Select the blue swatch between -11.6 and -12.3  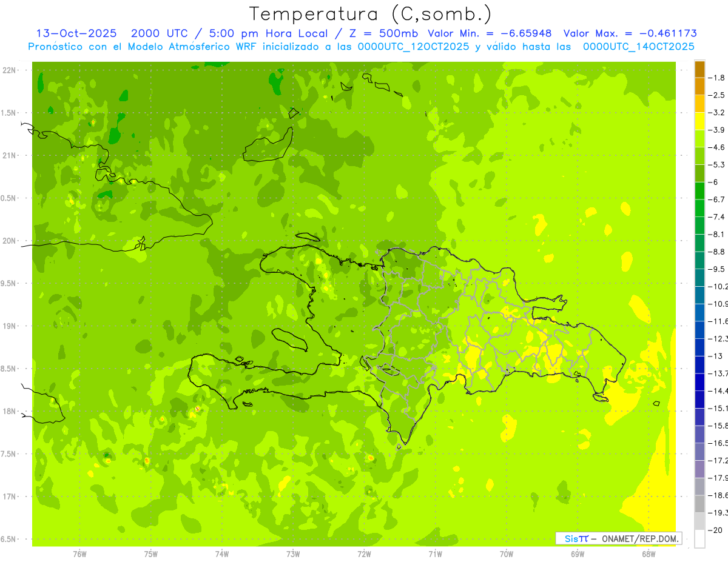click(699, 330)
